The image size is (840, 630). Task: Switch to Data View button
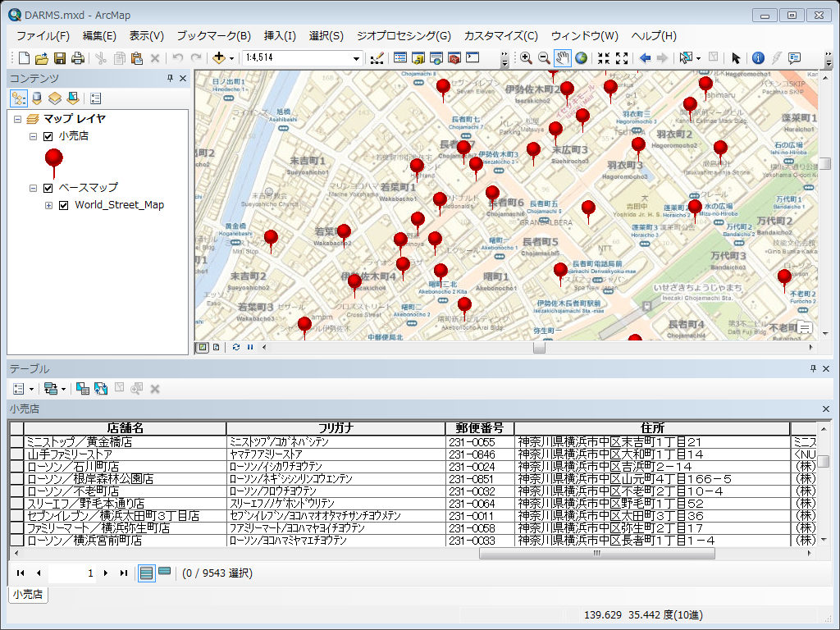(x=203, y=347)
